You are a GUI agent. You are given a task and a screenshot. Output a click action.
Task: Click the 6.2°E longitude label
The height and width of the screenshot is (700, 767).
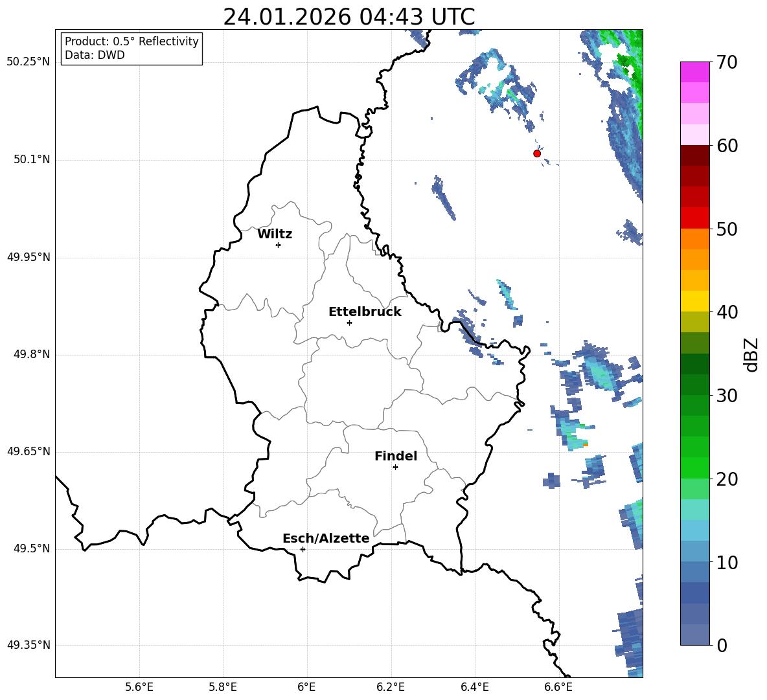[391, 687]
